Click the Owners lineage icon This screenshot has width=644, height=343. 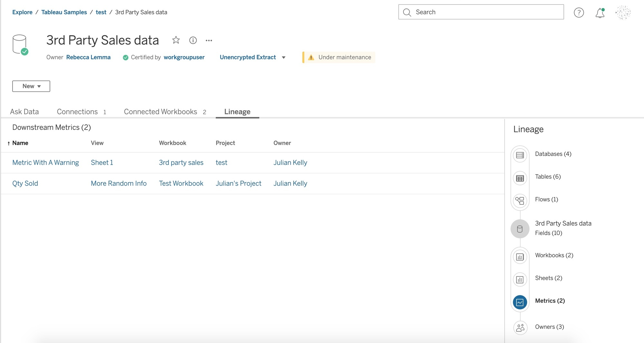[520, 328]
